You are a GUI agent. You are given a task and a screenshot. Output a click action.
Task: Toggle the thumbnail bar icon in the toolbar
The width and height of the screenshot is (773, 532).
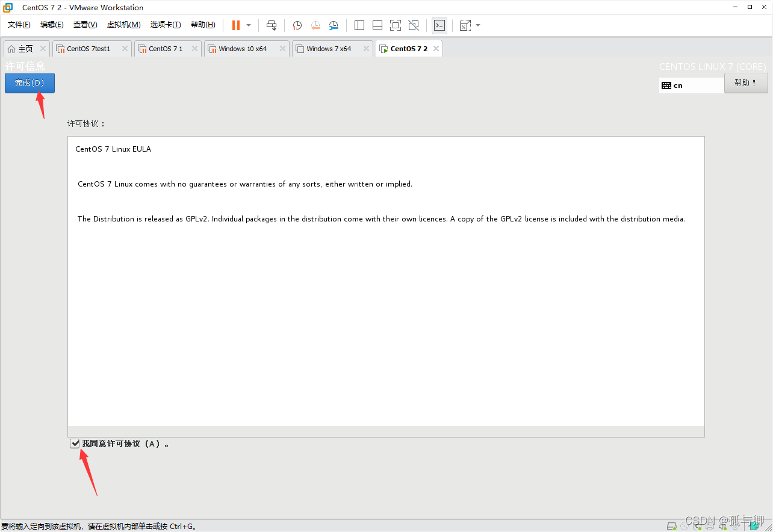click(x=377, y=25)
